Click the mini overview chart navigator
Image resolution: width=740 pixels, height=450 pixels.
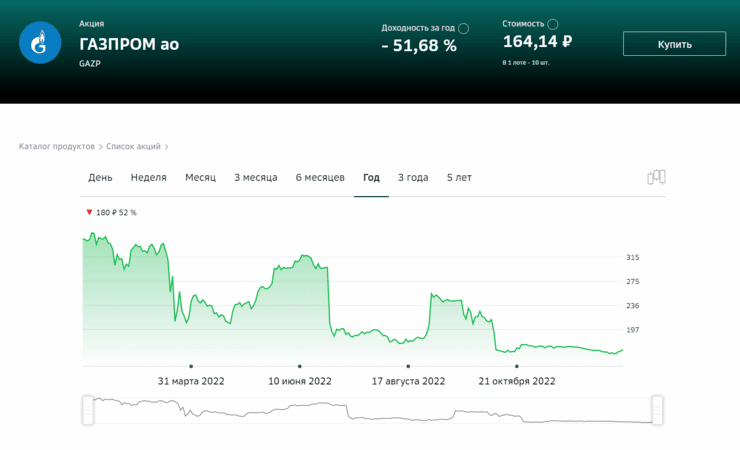tap(373, 410)
